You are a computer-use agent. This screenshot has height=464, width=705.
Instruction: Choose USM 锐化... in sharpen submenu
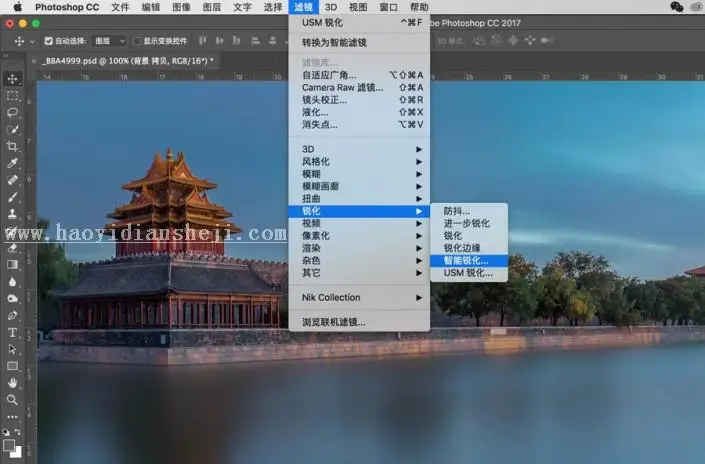[x=469, y=273]
